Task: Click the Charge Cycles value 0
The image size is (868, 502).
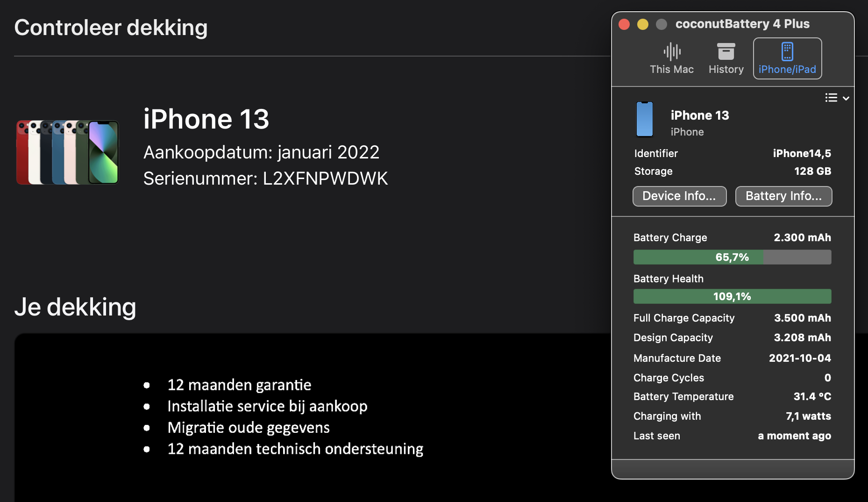Action: pos(827,378)
